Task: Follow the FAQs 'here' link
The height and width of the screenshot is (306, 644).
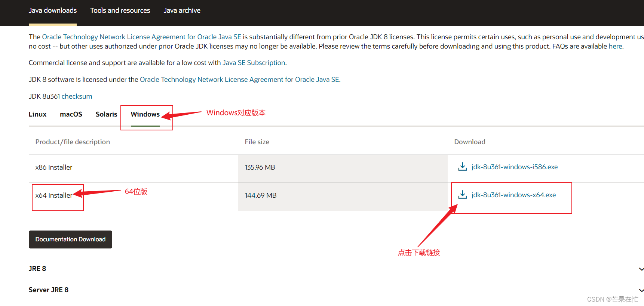Action: click(x=615, y=46)
